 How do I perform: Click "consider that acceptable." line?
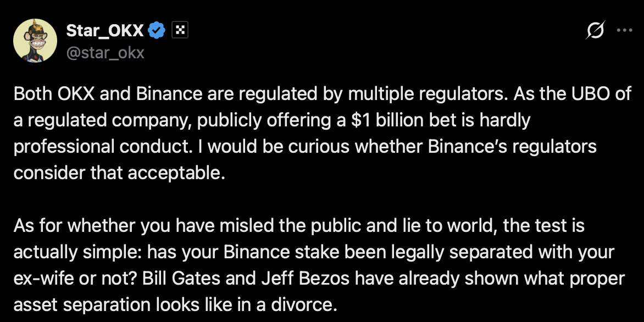click(119, 173)
